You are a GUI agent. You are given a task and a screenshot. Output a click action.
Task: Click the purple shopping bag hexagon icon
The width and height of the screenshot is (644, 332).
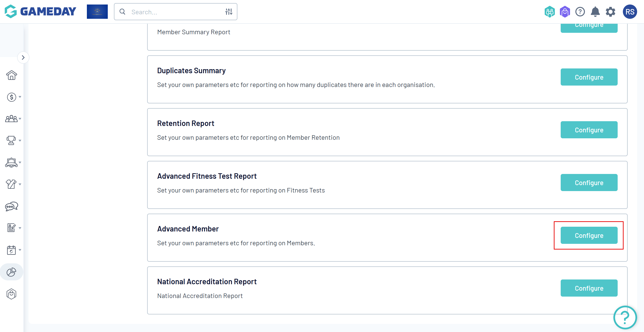[x=565, y=12]
